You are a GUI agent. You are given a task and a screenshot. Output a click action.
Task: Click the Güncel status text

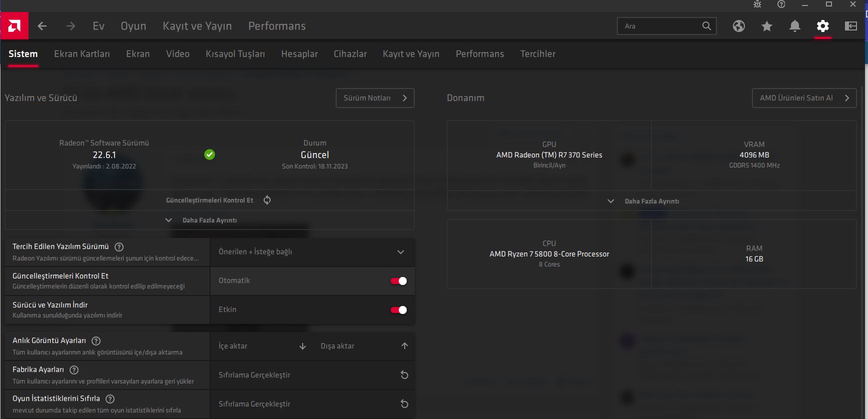tap(315, 155)
